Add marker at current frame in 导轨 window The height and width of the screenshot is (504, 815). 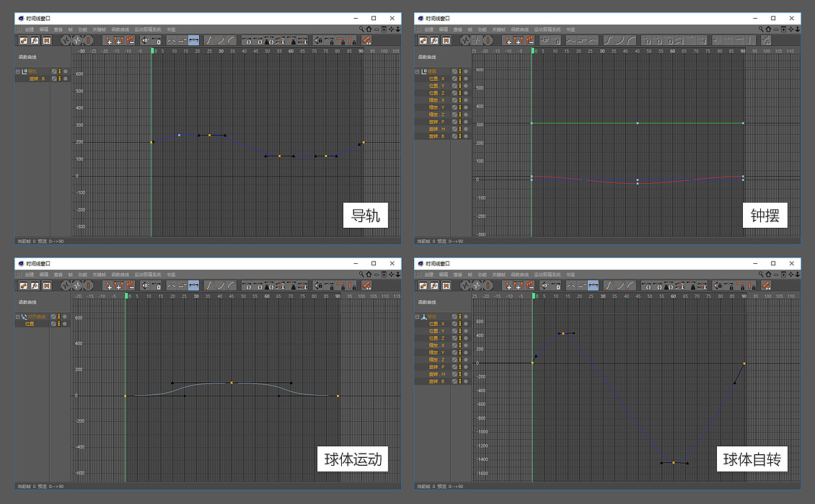point(109,40)
